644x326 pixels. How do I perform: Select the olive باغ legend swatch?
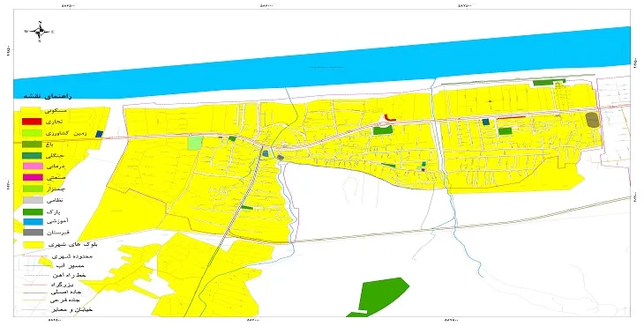pyautogui.click(x=32, y=144)
